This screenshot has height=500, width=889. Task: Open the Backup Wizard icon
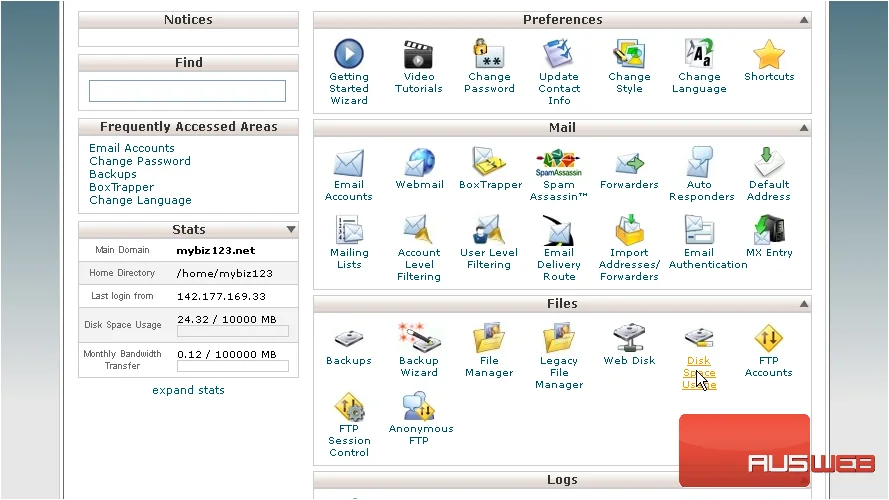click(x=419, y=338)
